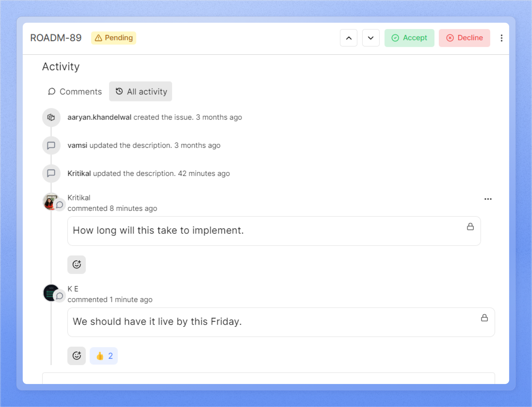Screen dimensions: 532x407
Task: Select the All activity tab
Action: tap(140, 91)
